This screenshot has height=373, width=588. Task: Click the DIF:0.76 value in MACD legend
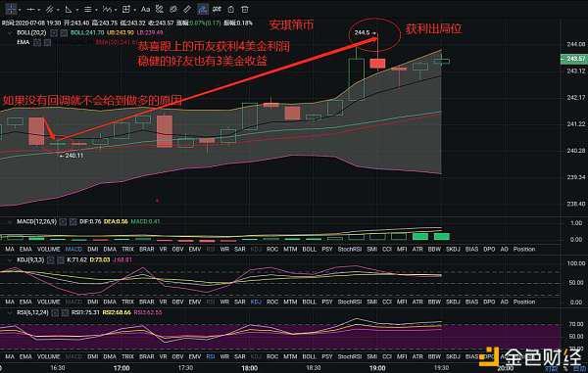[x=90, y=221]
